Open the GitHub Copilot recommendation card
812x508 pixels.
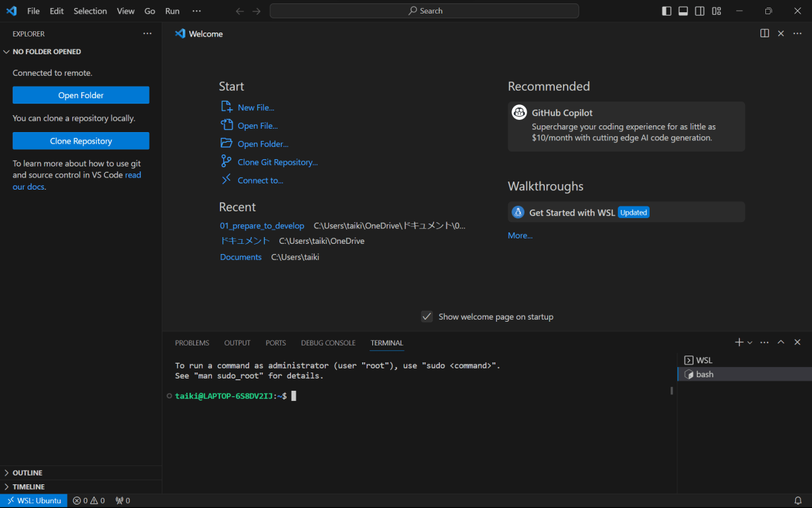tap(626, 127)
